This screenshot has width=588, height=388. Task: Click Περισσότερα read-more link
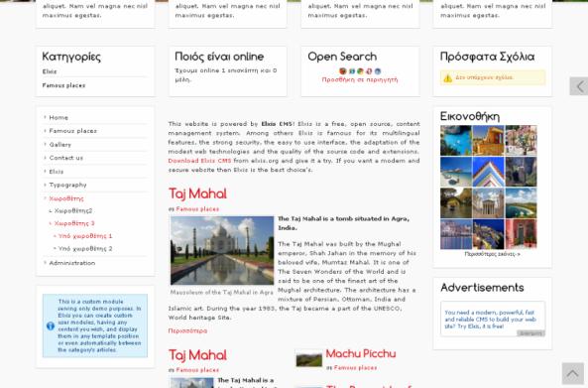[x=187, y=331]
